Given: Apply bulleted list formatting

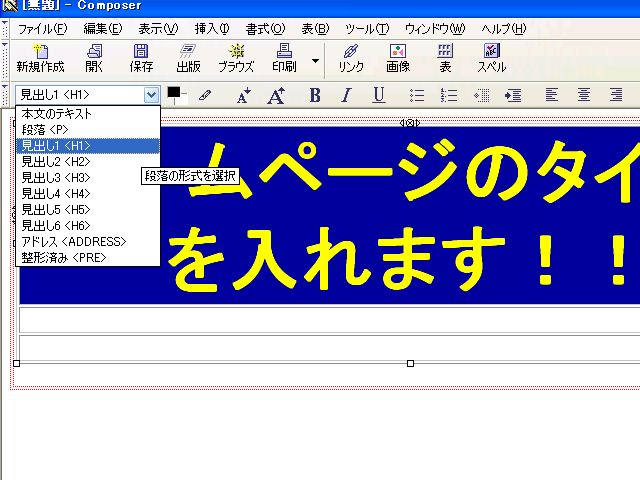Looking at the screenshot, I should pyautogui.click(x=417, y=95).
